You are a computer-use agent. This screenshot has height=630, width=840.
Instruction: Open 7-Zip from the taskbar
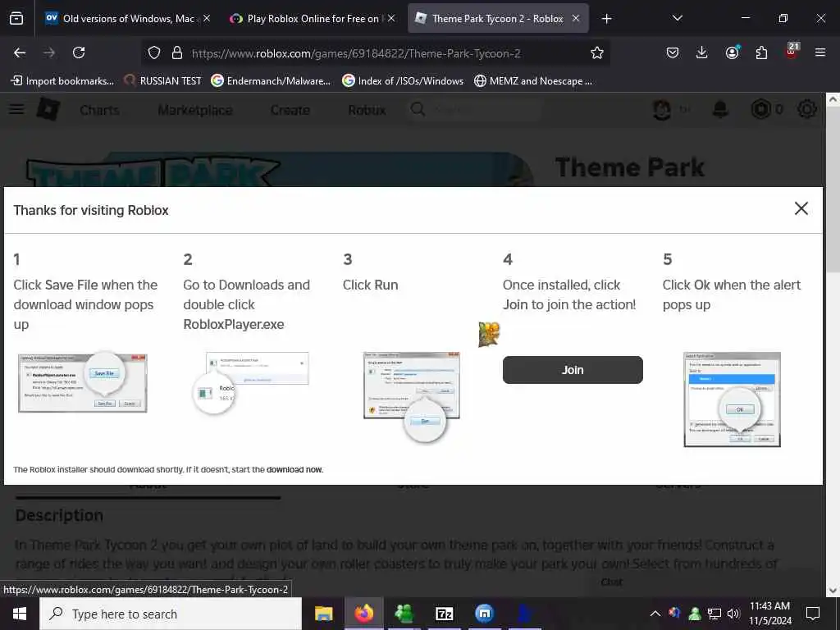click(x=444, y=614)
